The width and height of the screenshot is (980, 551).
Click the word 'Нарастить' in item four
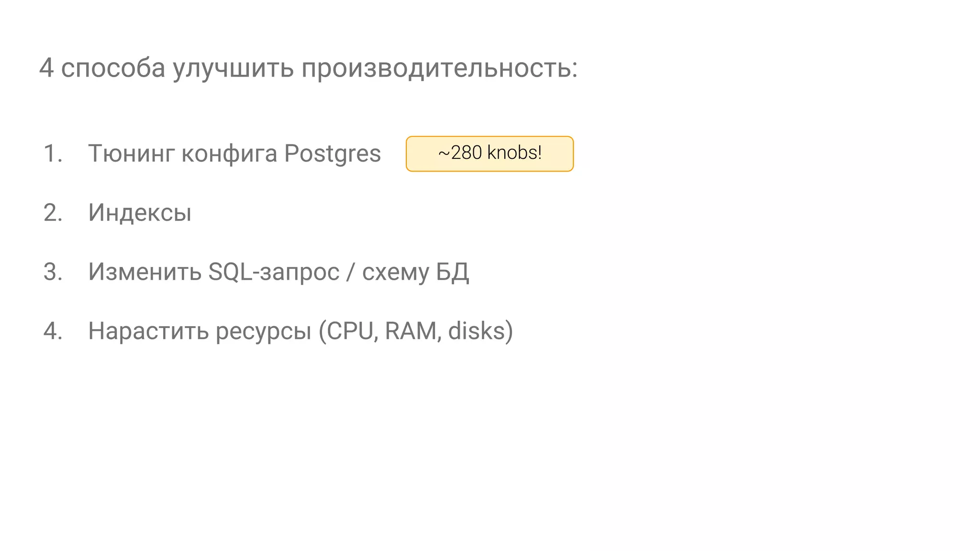(148, 331)
